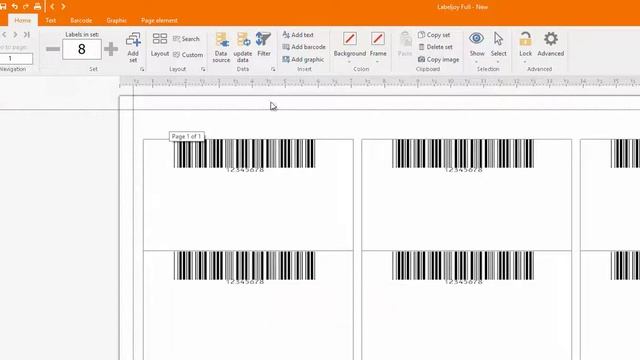The width and height of the screenshot is (640, 360).
Task: Expand the Data group dialog launcher
Action: (x=273, y=69)
